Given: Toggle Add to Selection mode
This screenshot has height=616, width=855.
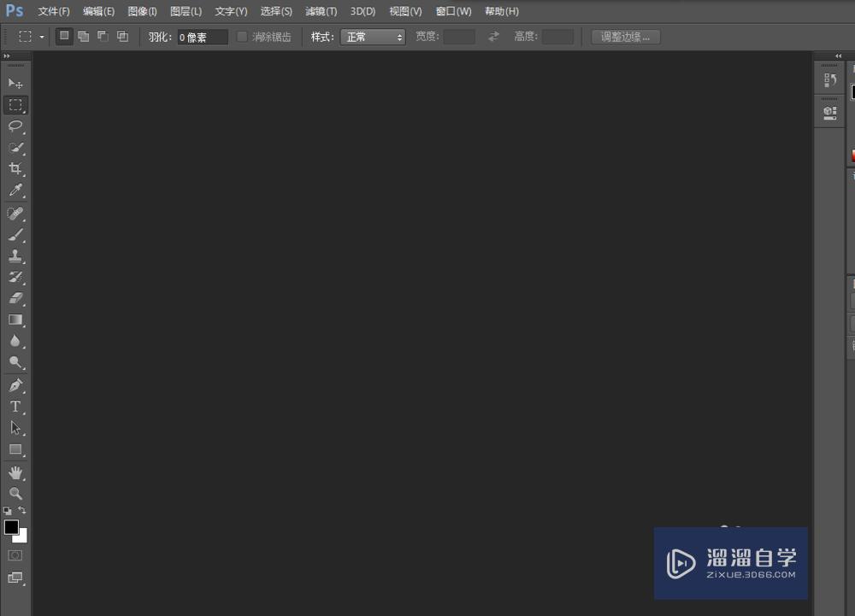Looking at the screenshot, I should click(83, 37).
